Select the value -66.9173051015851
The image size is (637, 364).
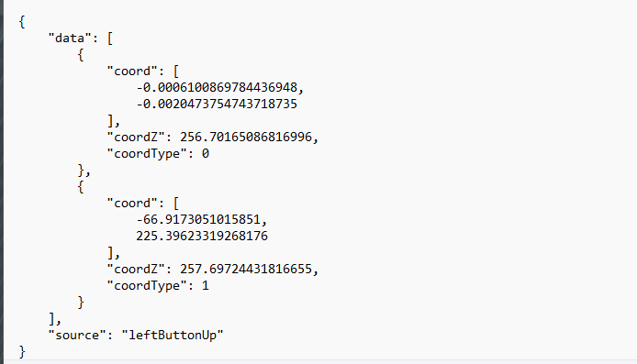(x=198, y=219)
